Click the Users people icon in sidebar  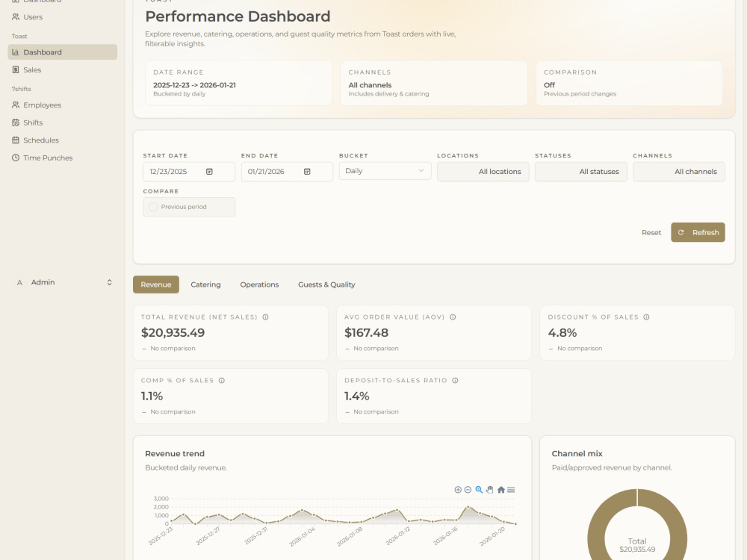tap(16, 17)
